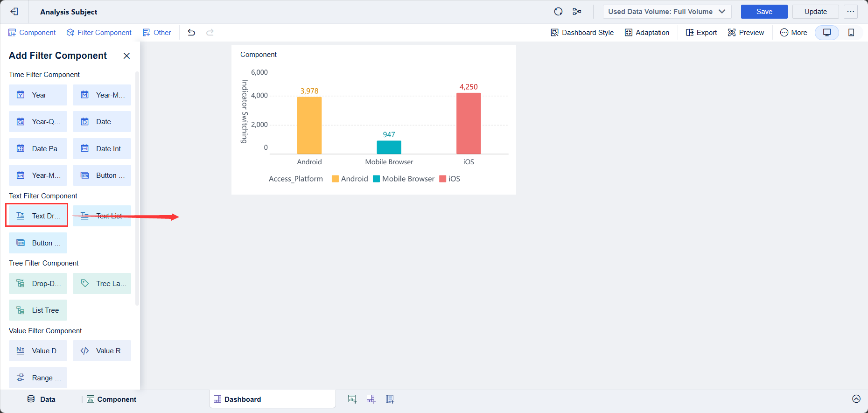Select the Date filter component
The image size is (868, 413).
click(102, 122)
